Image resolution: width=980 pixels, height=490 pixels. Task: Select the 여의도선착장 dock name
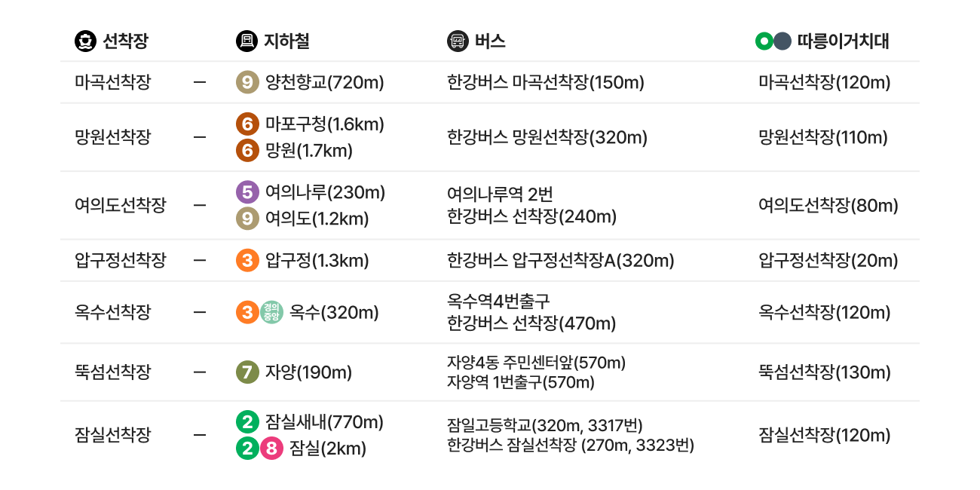[x=121, y=205]
